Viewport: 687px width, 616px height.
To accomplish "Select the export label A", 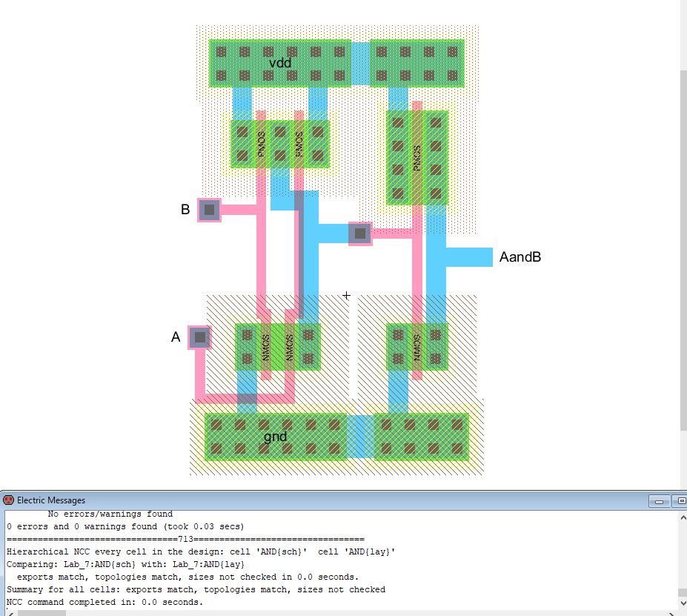I will (176, 337).
